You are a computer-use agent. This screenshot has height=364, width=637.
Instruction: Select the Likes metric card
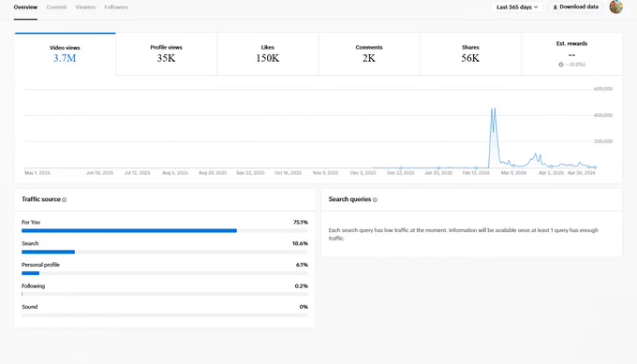point(268,54)
